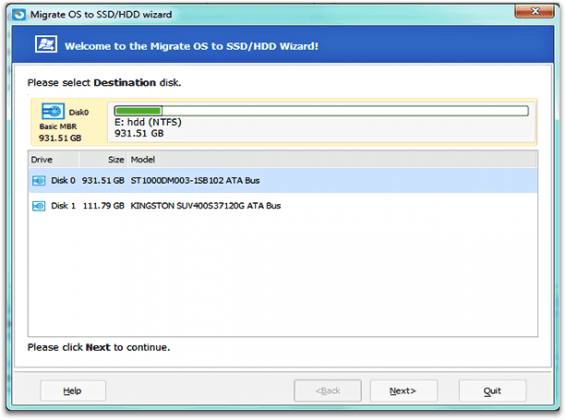
Task: Close the wizard window with X
Action: coord(534,11)
